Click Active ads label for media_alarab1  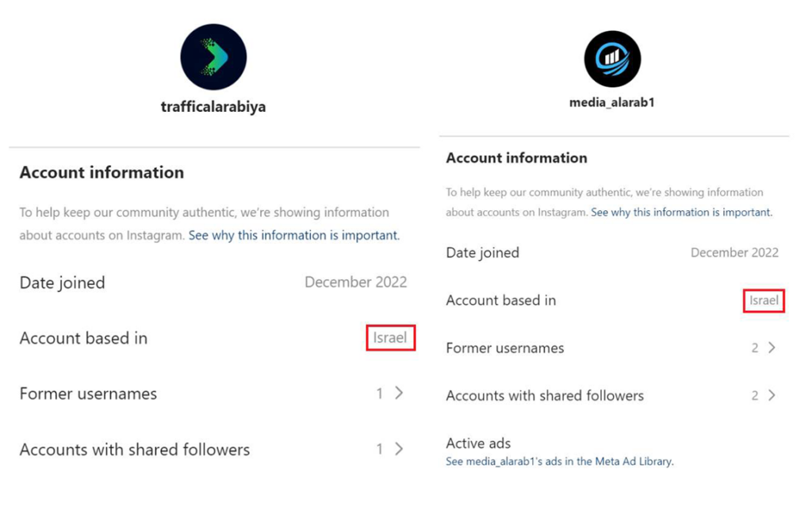pyautogui.click(x=478, y=444)
